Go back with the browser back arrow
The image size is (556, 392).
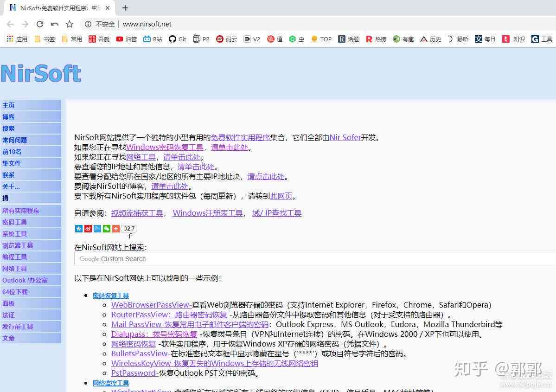click(x=10, y=24)
